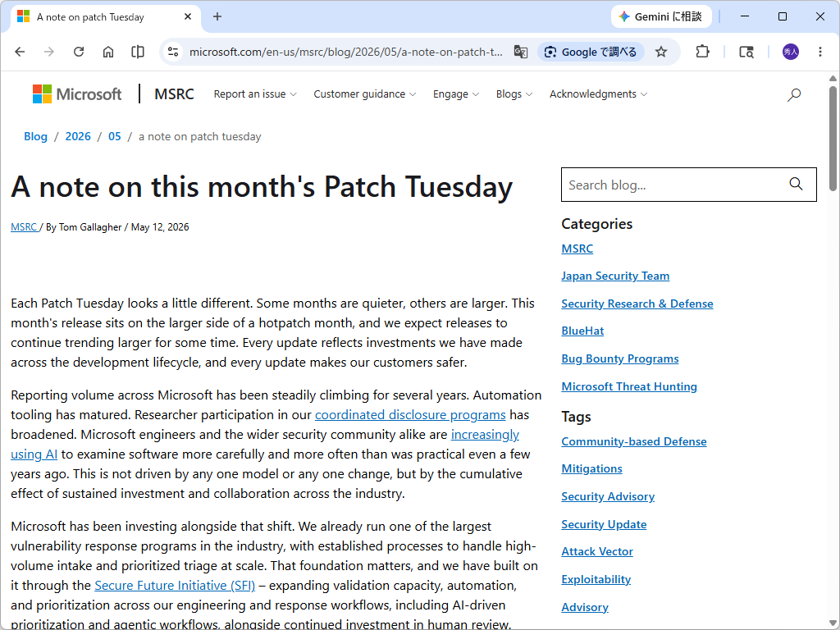840x630 pixels.
Task: Click the Google で調べる lens button
Action: tap(591, 52)
